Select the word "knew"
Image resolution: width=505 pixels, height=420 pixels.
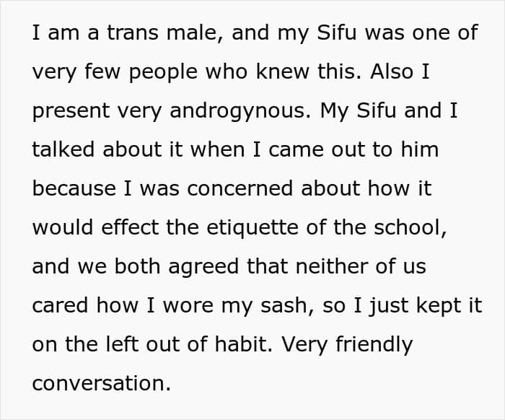click(x=283, y=71)
